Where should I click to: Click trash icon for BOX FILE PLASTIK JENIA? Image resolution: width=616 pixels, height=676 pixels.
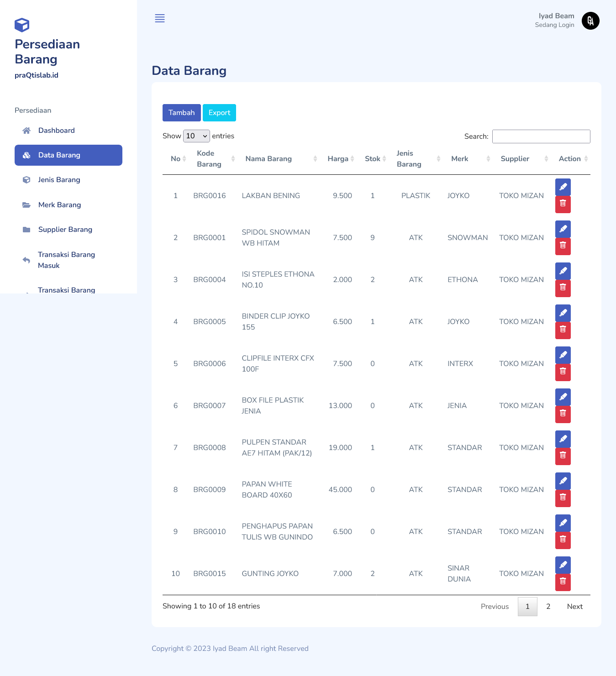coord(563,414)
